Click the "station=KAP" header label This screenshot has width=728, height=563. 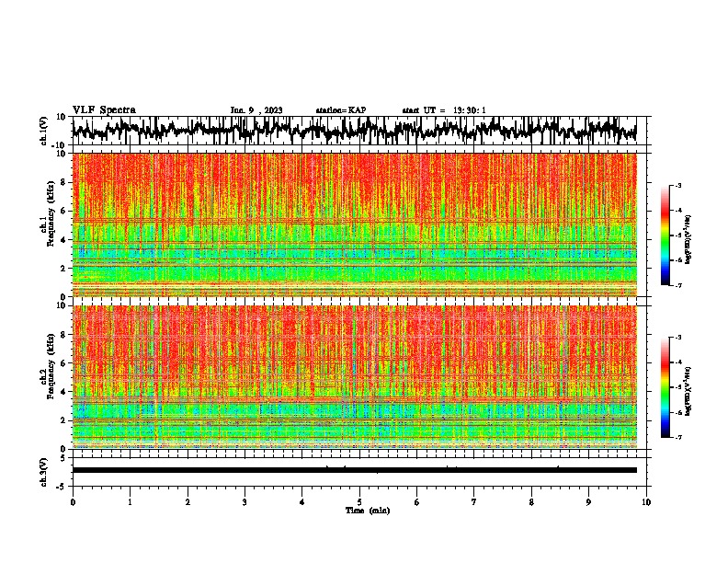pos(341,110)
